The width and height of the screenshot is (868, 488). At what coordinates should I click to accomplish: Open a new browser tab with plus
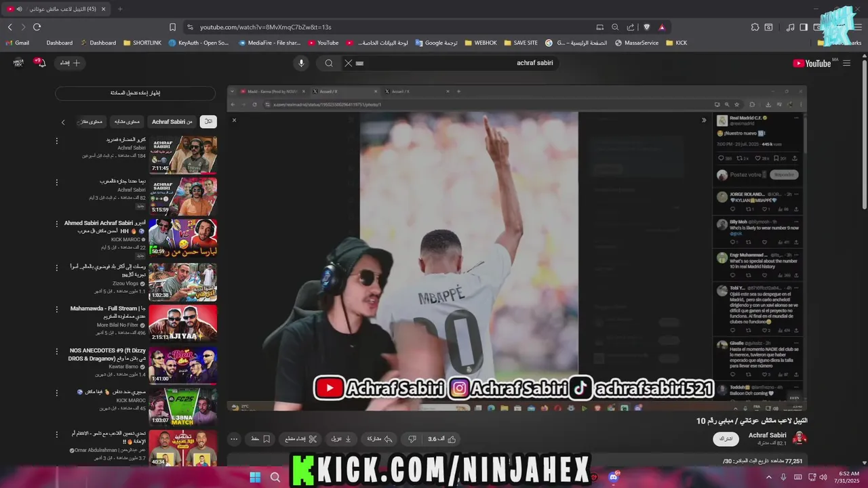120,9
